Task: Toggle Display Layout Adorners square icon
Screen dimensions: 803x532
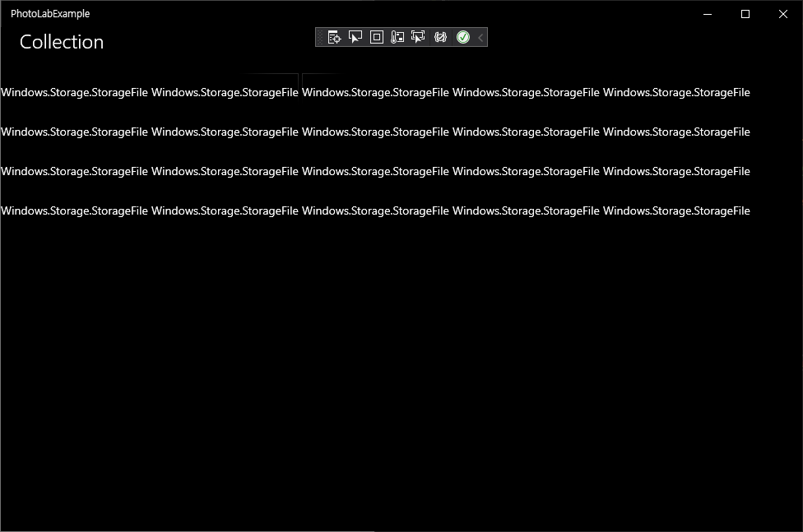Action: (x=377, y=37)
